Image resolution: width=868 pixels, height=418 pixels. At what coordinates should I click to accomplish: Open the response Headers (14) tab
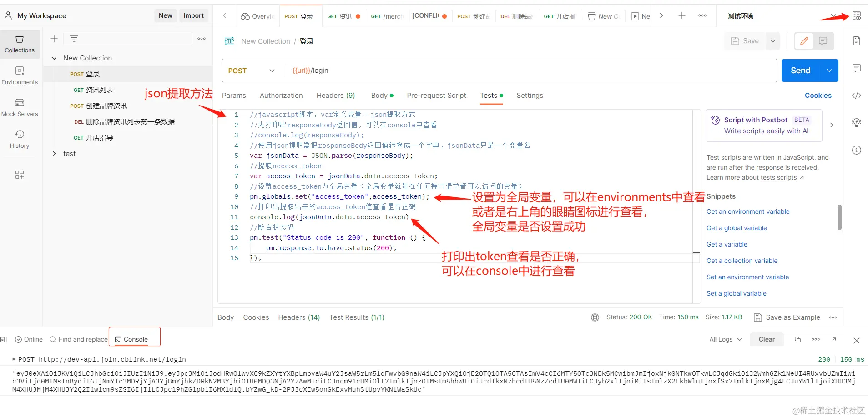299,317
